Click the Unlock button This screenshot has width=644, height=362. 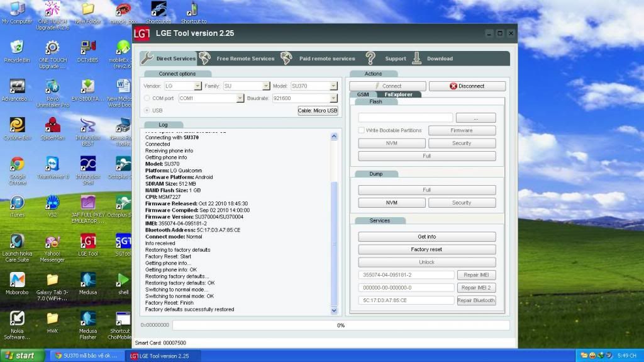click(427, 262)
